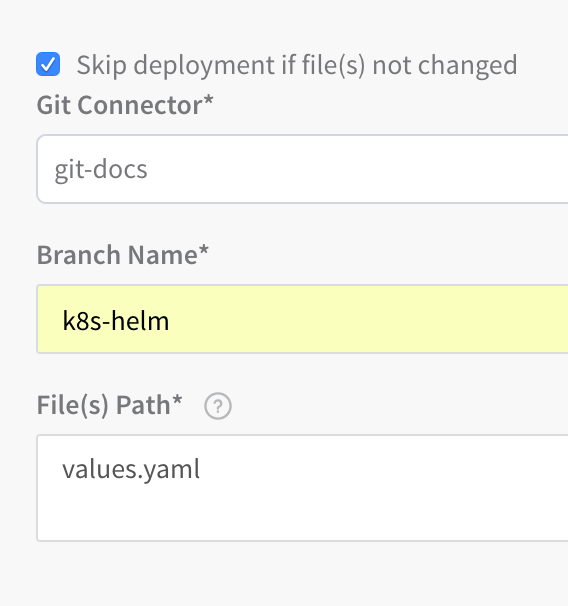Toggle the blue checkmark box
568x606 pixels.
click(x=48, y=64)
